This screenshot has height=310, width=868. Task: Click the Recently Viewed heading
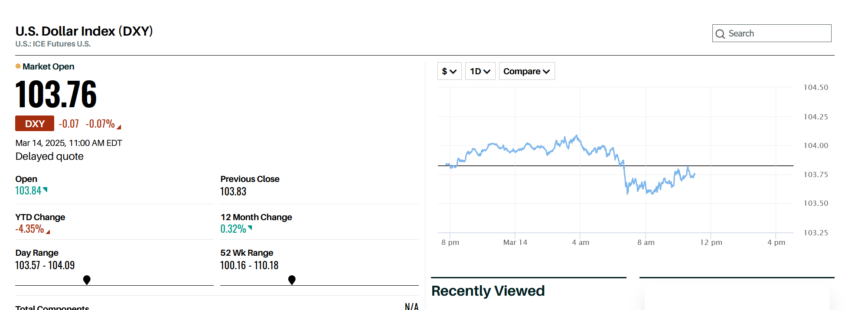pos(488,291)
